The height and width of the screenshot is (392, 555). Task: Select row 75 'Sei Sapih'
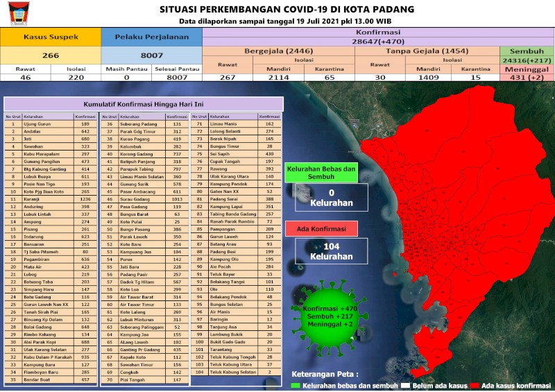236,154
